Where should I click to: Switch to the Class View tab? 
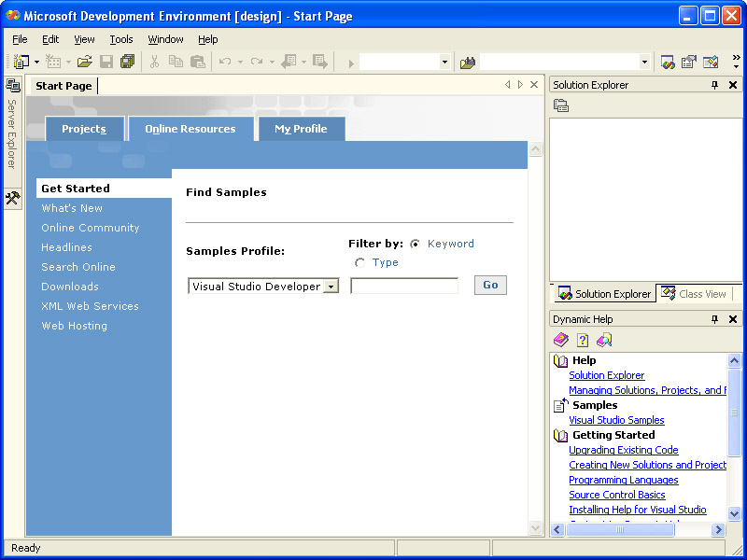click(x=695, y=294)
